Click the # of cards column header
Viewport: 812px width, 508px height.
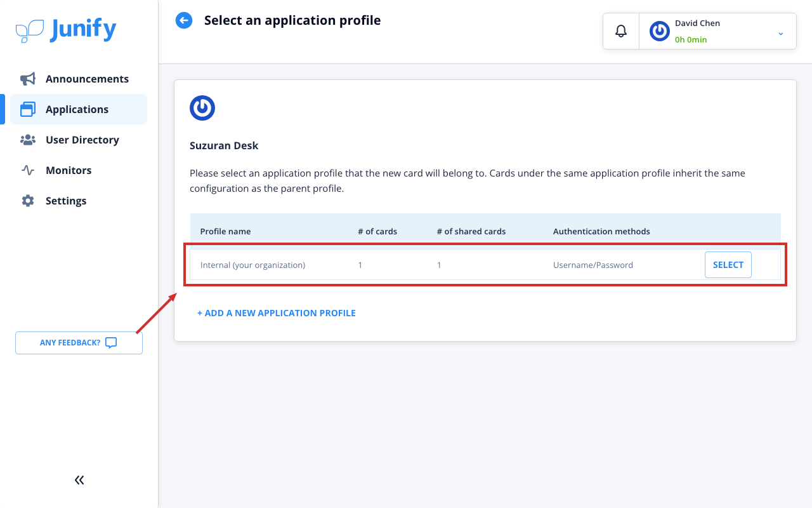(x=377, y=231)
